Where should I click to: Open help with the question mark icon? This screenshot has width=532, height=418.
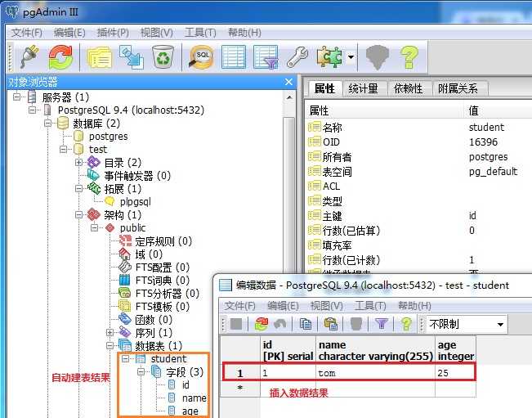pyautogui.click(x=409, y=57)
